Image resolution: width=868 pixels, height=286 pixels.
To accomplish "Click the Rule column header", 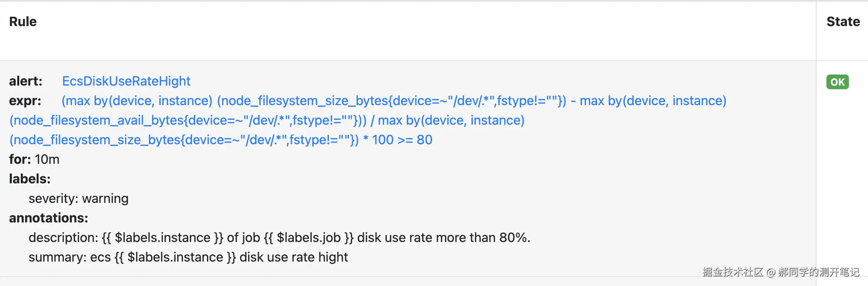I will [23, 22].
